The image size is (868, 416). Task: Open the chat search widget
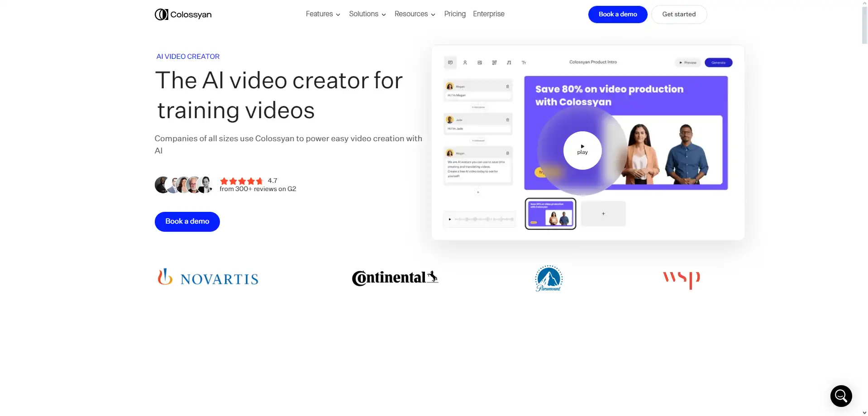[x=841, y=396]
